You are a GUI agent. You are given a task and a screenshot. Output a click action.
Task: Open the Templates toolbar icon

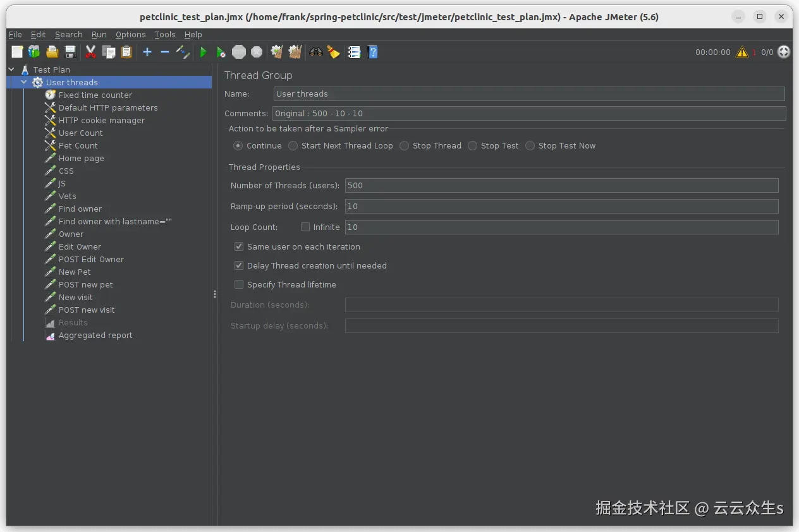pyautogui.click(x=34, y=52)
